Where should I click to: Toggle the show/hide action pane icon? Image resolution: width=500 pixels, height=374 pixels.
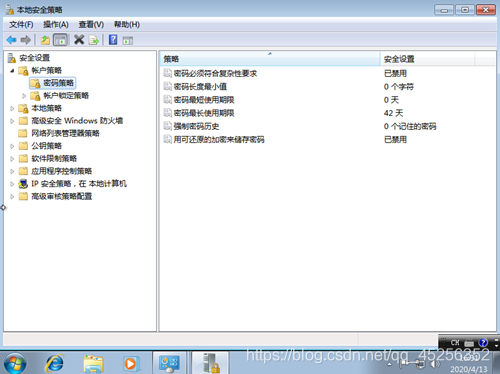[128, 41]
